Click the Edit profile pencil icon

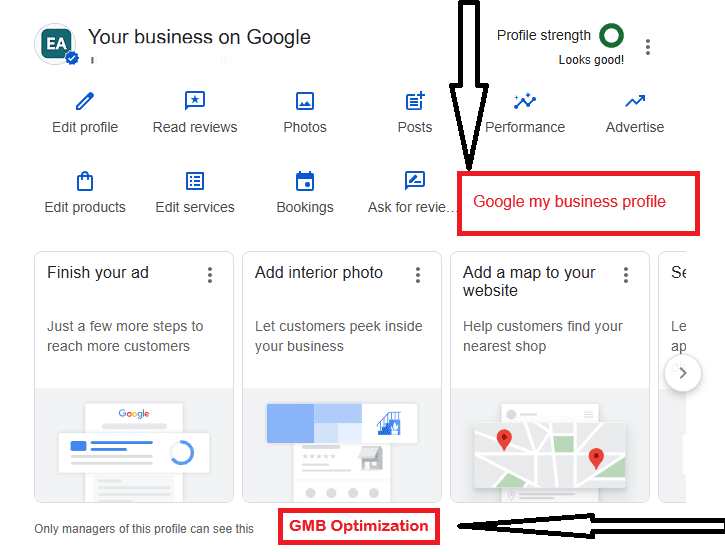(85, 101)
